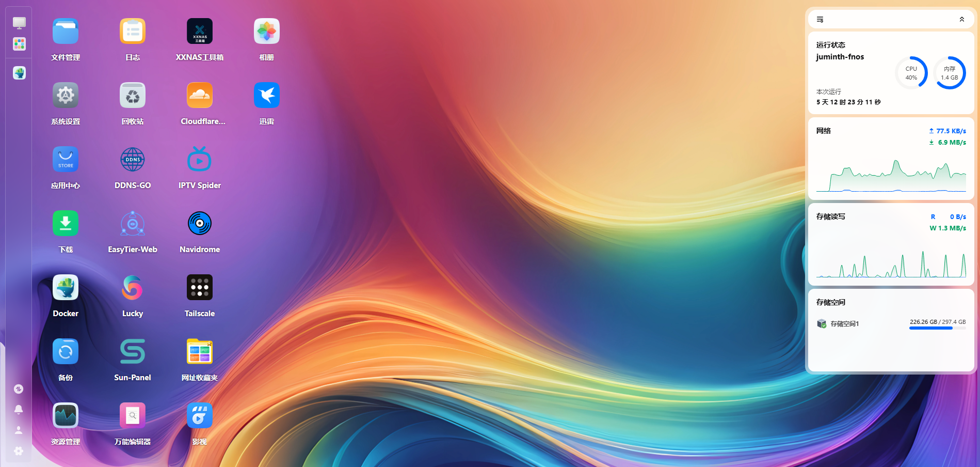Open the 迅雷 download app
Screen dimensions: 980x467
coord(266,95)
